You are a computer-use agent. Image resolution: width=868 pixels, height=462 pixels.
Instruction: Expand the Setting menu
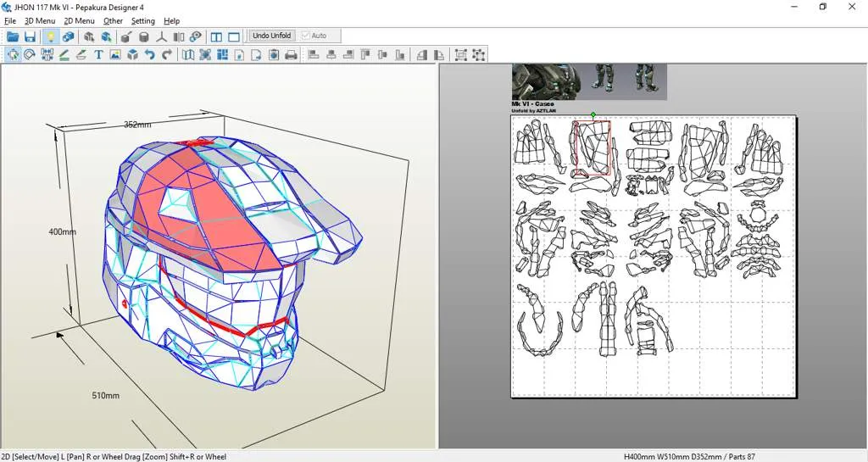coord(142,21)
